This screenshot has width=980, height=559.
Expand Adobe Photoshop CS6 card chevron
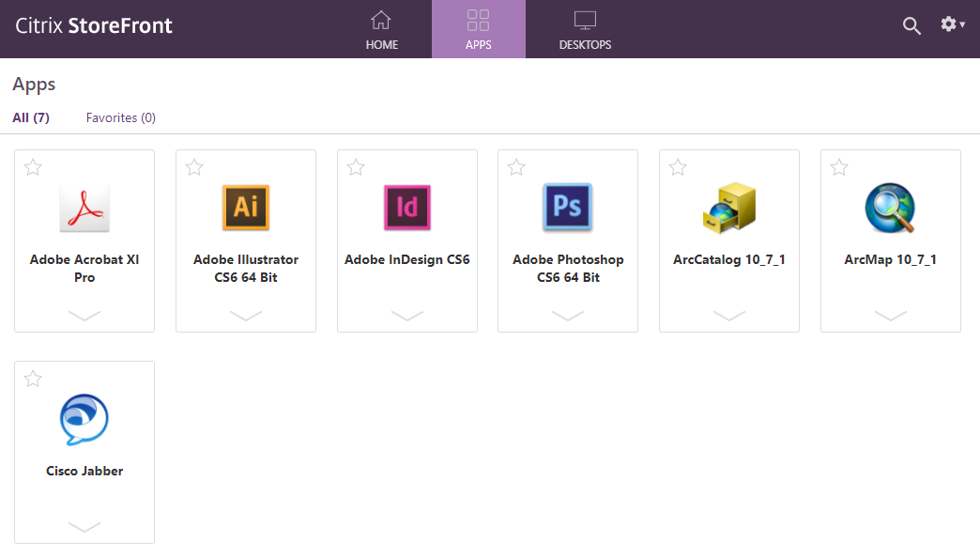click(x=568, y=315)
